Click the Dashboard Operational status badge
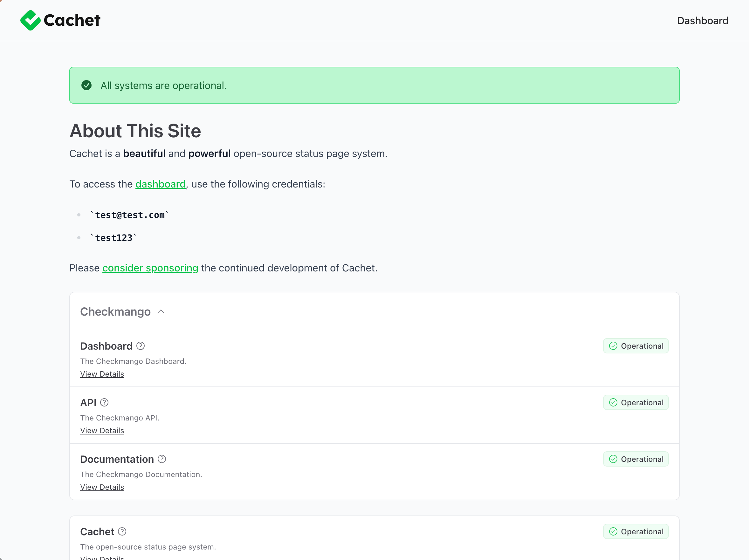 point(636,346)
